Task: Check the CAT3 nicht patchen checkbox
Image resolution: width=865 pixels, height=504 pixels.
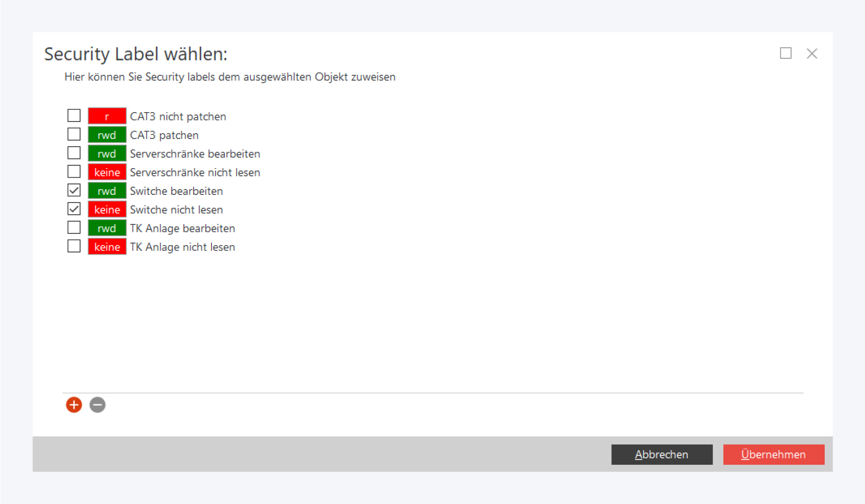Action: click(74, 116)
